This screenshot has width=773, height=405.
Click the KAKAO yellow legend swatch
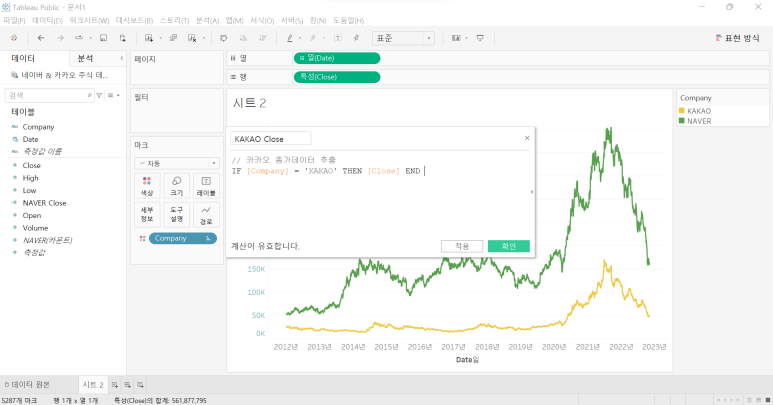682,111
